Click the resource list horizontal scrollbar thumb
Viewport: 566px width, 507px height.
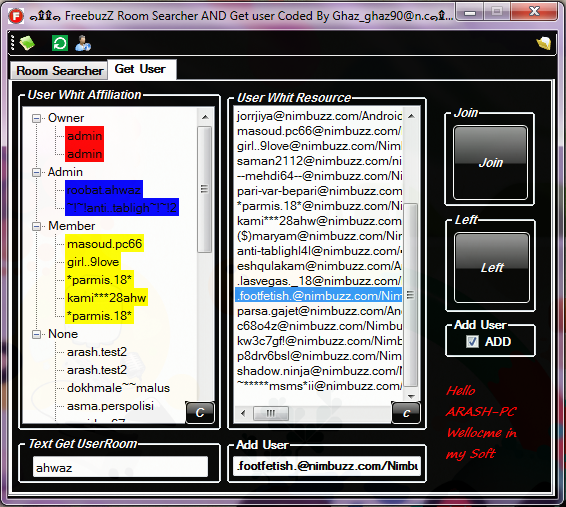point(271,413)
